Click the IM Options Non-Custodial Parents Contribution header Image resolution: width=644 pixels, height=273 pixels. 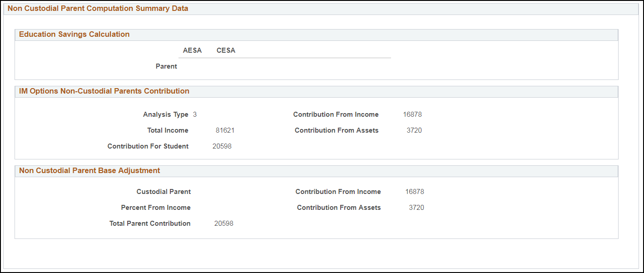click(104, 91)
